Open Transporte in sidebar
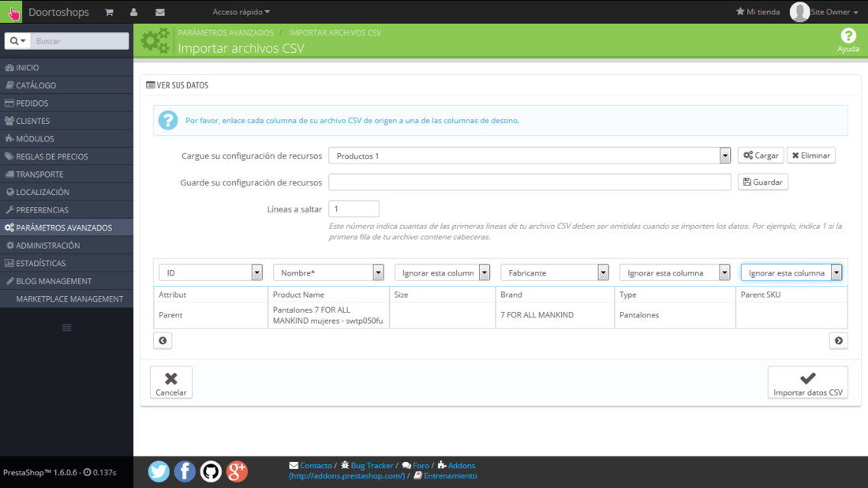 click(x=66, y=174)
